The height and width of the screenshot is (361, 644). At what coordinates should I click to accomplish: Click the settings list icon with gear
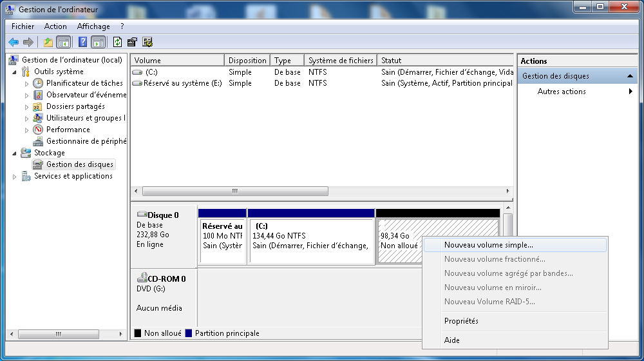pos(147,42)
